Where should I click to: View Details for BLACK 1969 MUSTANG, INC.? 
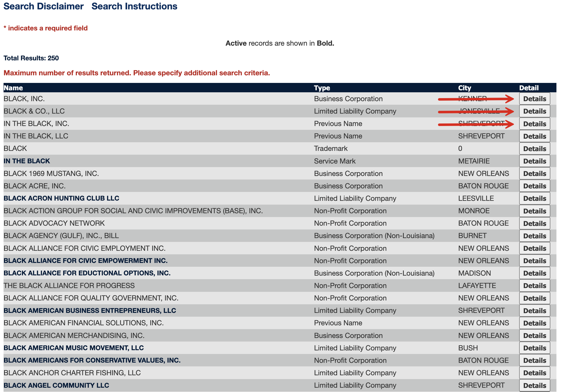535,173
